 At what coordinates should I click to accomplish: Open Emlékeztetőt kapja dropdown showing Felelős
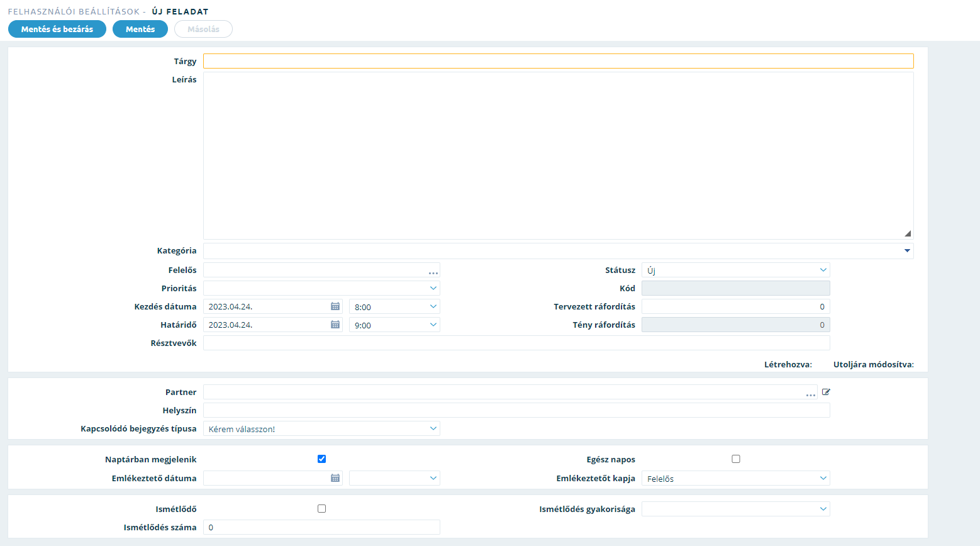[736, 478]
